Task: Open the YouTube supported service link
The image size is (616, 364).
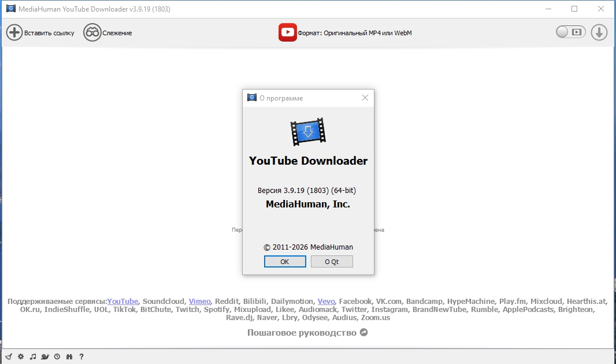Action: tap(123, 301)
